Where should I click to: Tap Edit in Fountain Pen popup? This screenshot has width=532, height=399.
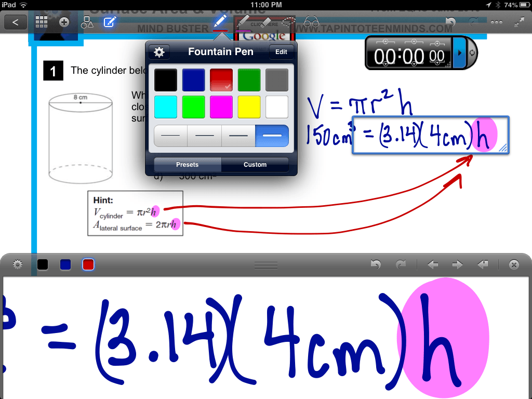[x=281, y=52]
